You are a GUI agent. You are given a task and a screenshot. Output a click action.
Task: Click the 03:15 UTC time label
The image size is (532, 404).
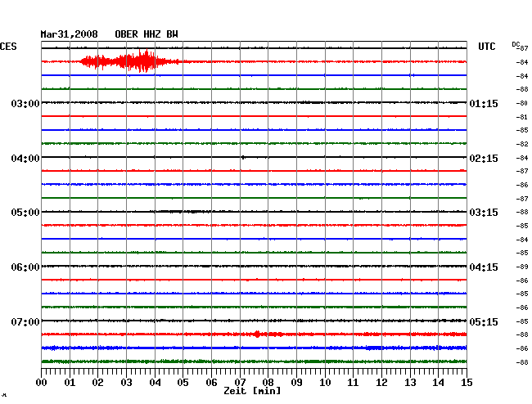point(484,213)
